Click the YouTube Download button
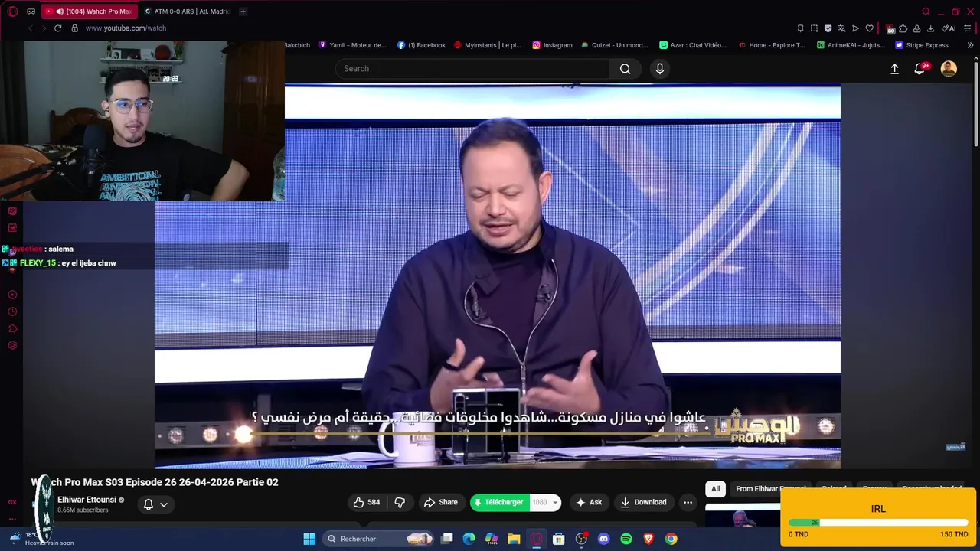The width and height of the screenshot is (980, 551). pos(643,502)
